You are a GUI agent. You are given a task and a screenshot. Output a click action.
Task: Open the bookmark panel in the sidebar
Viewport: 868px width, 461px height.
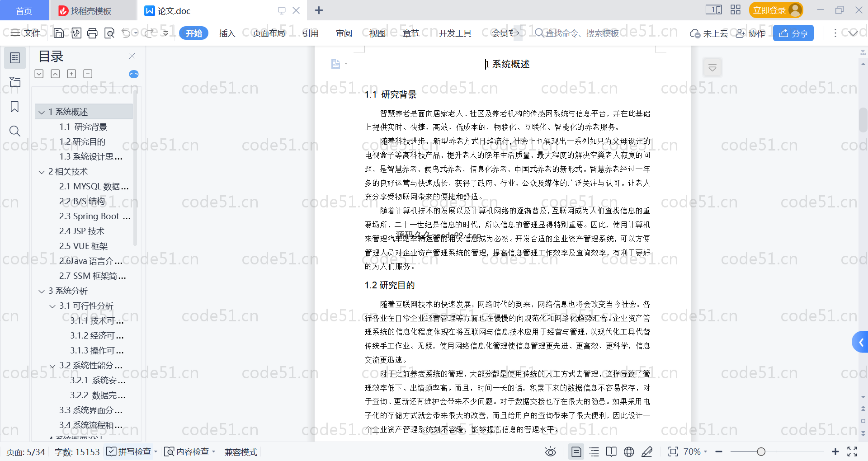[x=15, y=107]
